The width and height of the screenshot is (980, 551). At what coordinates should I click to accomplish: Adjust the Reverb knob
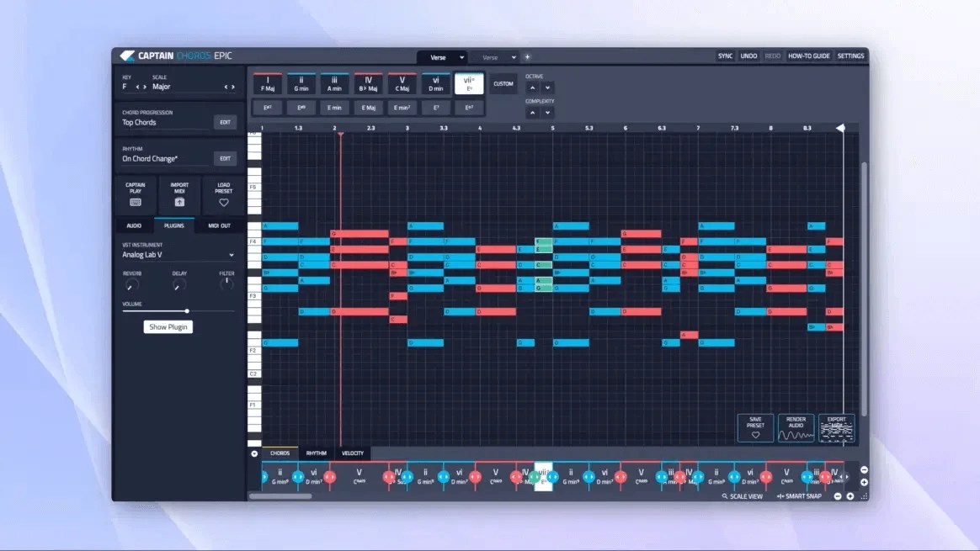pyautogui.click(x=131, y=285)
